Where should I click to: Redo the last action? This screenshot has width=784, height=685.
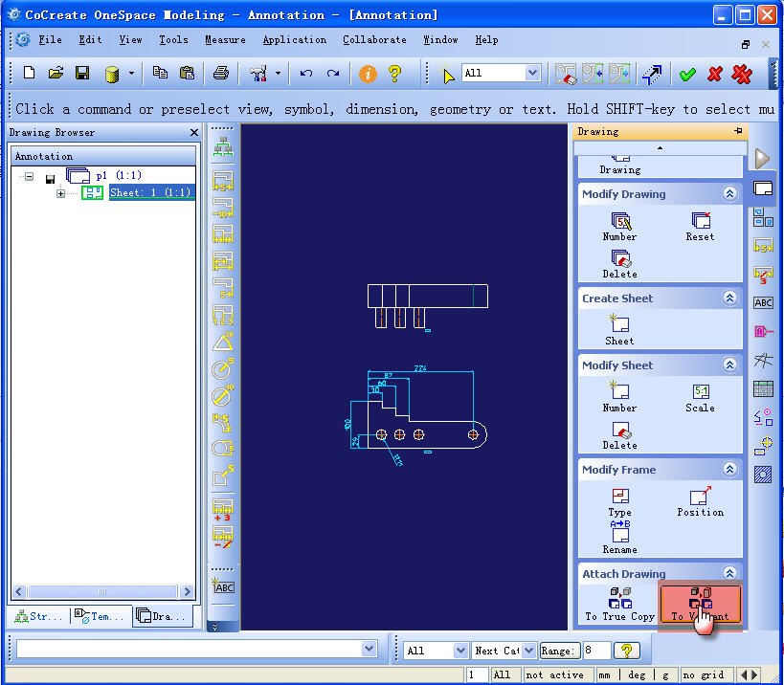(333, 73)
